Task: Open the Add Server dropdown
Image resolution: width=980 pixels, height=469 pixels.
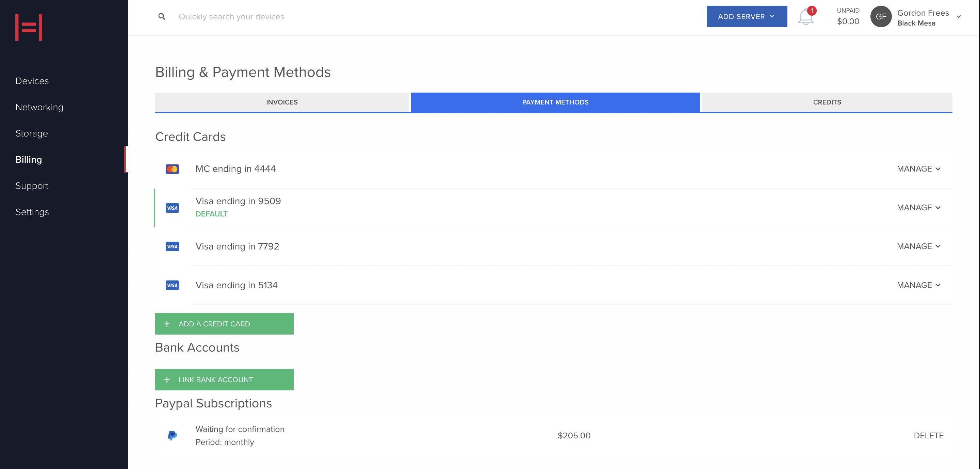Action: [747, 16]
